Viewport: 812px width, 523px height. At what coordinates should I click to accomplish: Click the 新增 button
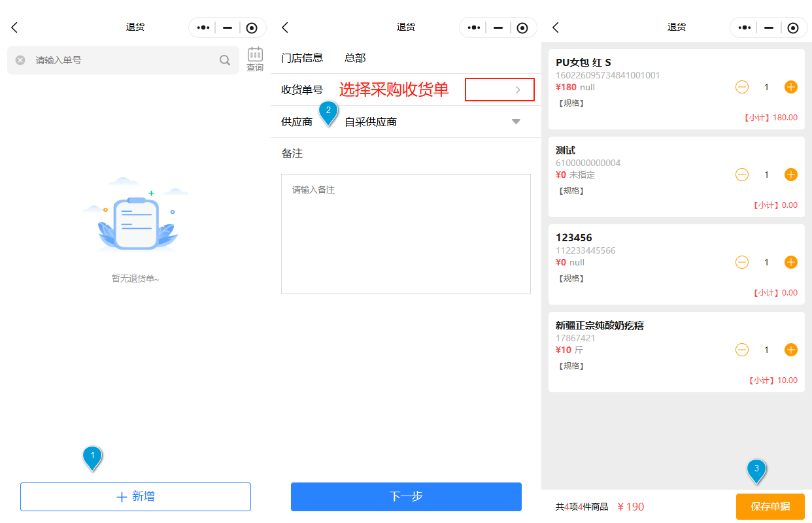tap(135, 497)
